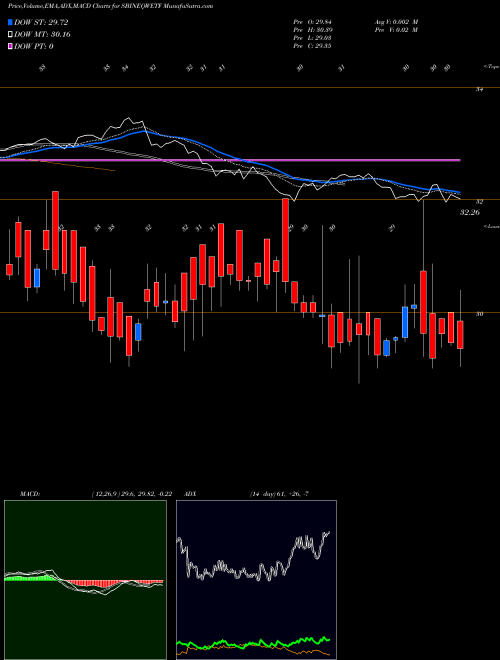This screenshot has width=500, height=660.
Task: Click the MACD panel heading
Action: [30, 494]
